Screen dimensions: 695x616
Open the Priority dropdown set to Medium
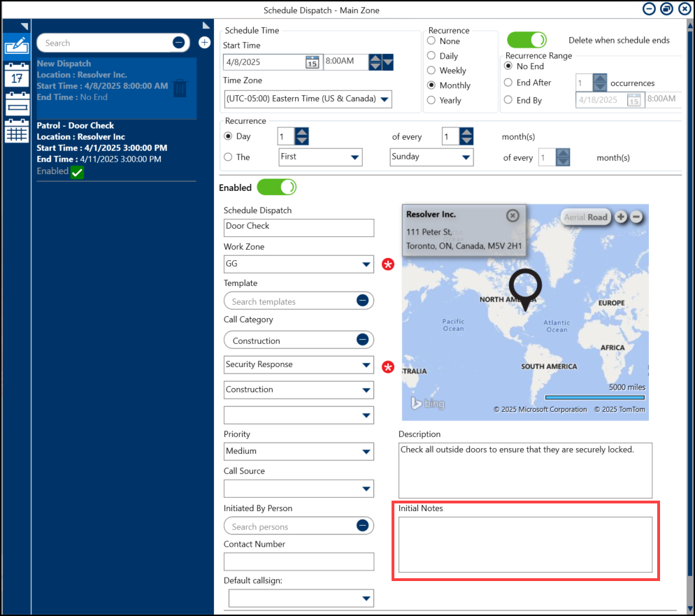pos(366,451)
